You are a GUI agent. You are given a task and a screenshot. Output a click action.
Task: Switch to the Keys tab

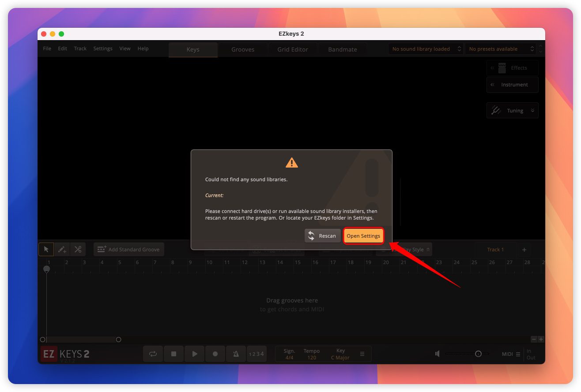click(x=193, y=49)
